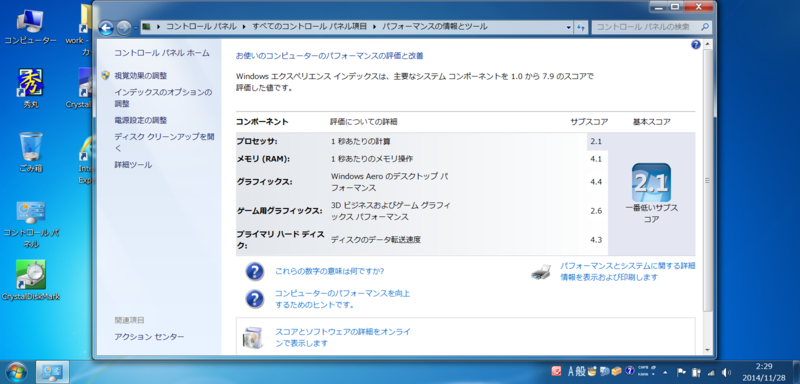Screen dimensions: 800x384
Task: Click the IME toolbox tray icon
Action: point(616,371)
